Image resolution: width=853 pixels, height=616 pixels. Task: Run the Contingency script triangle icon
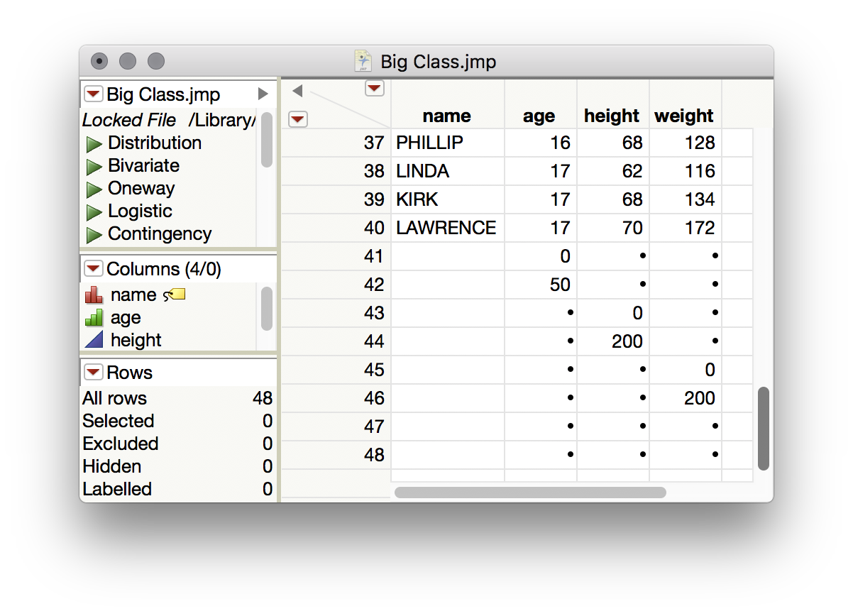click(x=94, y=236)
